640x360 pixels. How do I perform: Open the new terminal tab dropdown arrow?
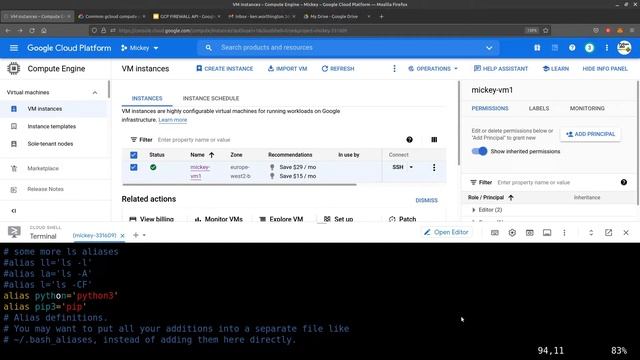coord(144,236)
